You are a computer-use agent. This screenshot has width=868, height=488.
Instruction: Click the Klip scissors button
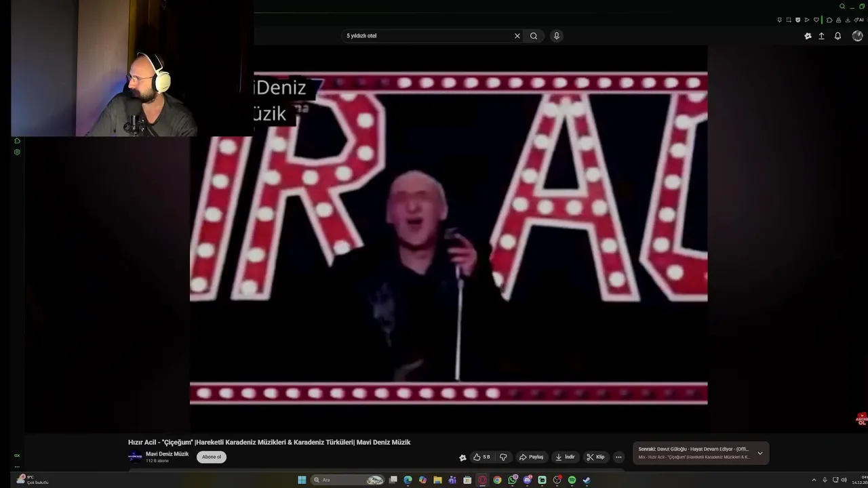[595, 457]
